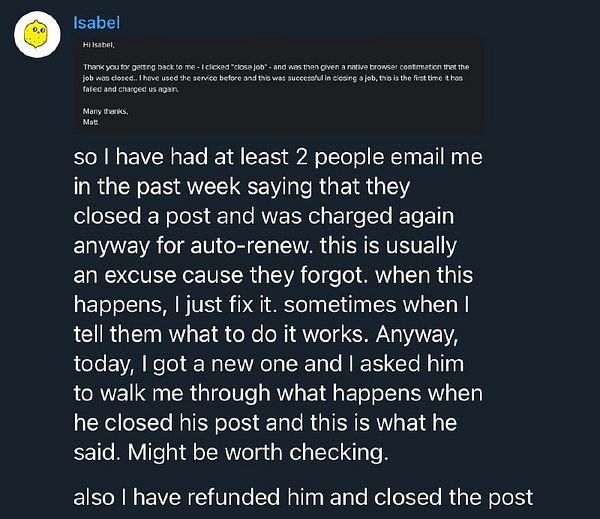Open Isabel's lemon avatar picture
600x519 pixels.
[37, 34]
